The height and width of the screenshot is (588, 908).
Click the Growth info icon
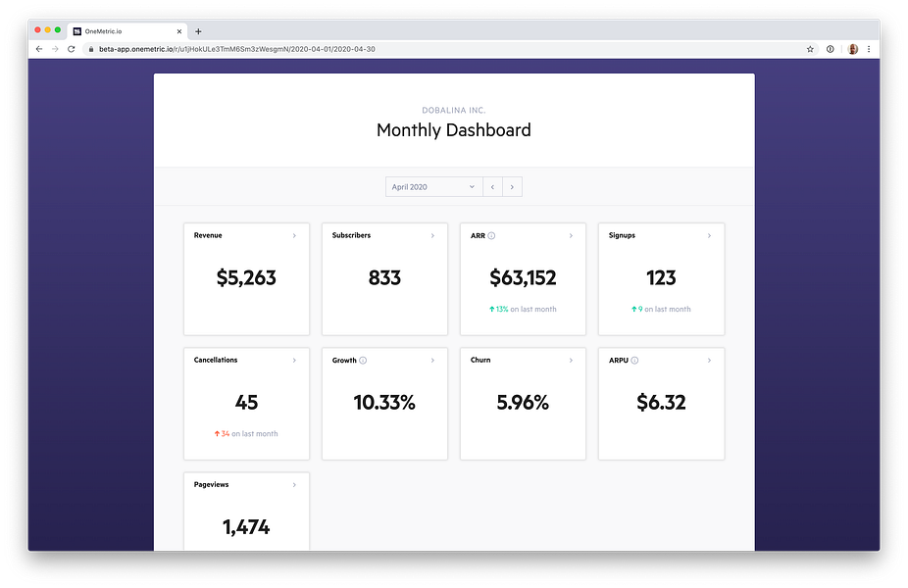click(363, 360)
